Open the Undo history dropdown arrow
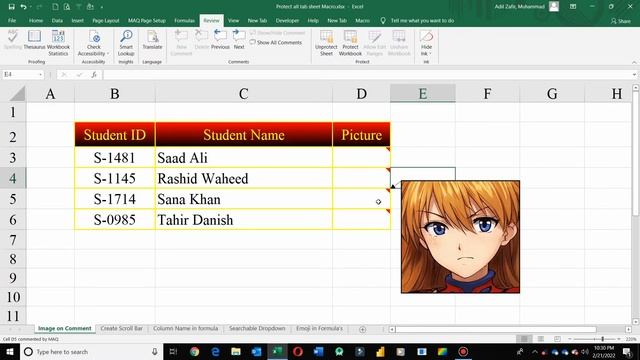640x360 pixels. (31, 7)
